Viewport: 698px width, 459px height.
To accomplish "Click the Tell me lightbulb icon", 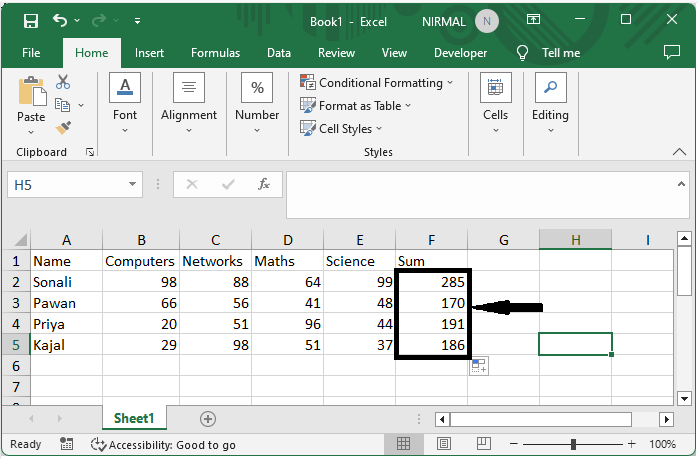I will (x=522, y=53).
